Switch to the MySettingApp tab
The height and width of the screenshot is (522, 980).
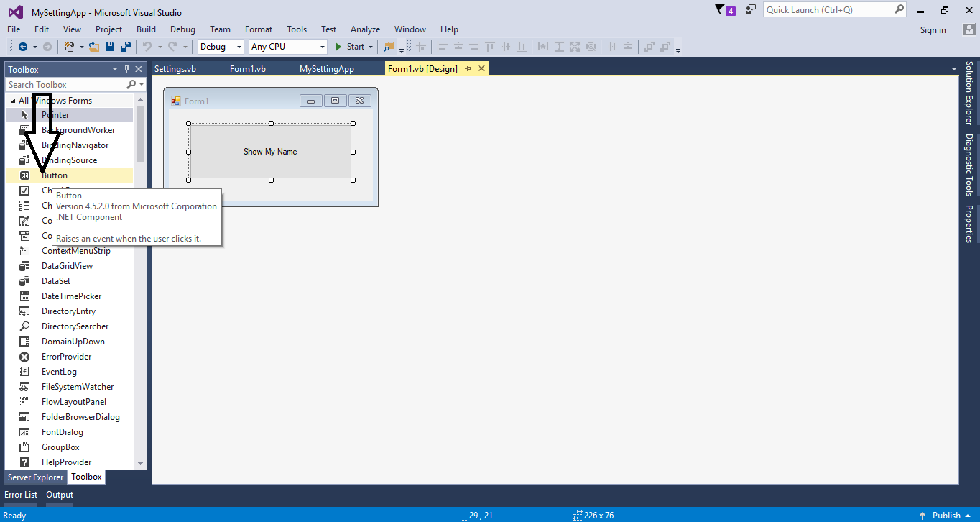pos(327,69)
